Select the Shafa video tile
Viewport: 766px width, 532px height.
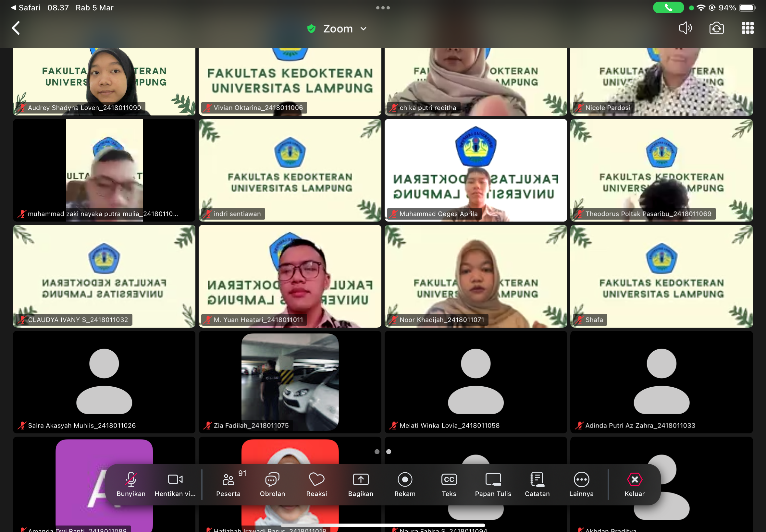point(661,276)
